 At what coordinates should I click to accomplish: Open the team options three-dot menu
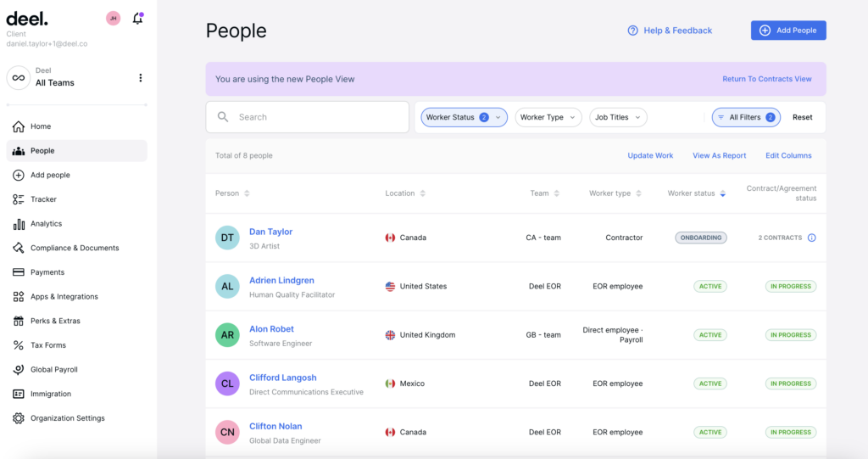[x=140, y=77]
